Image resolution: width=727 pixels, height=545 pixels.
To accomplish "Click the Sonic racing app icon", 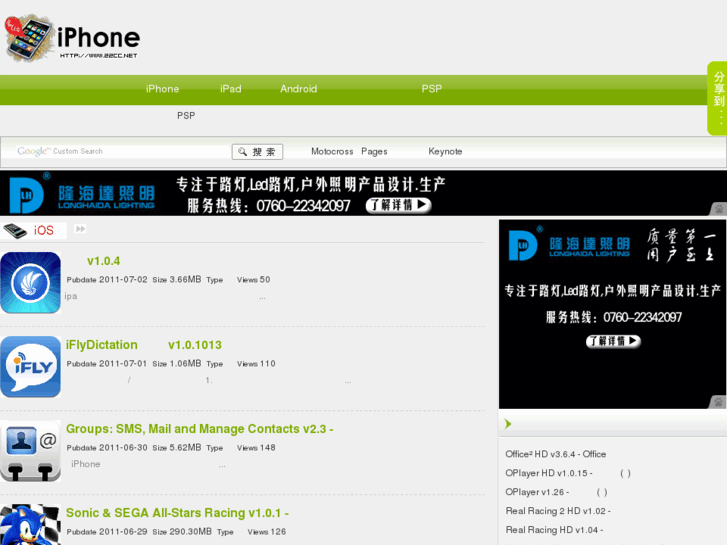I will [x=31, y=525].
